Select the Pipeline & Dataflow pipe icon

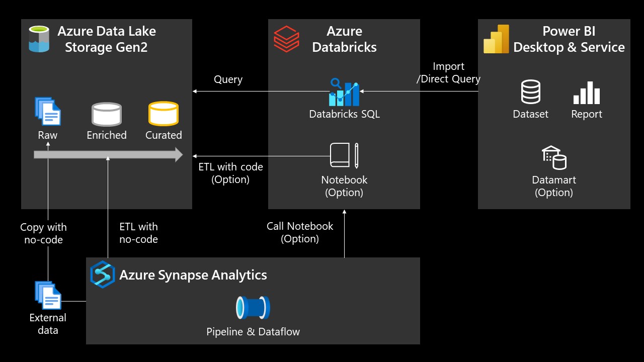click(253, 308)
